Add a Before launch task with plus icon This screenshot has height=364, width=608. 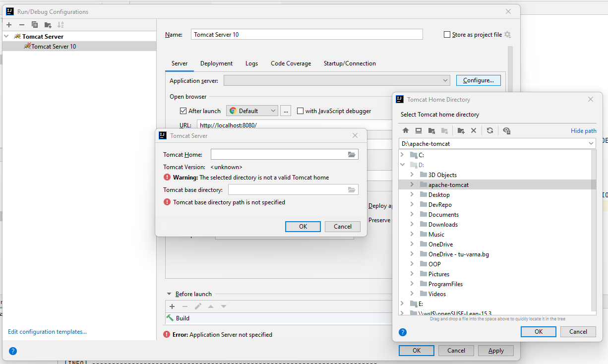point(172,306)
